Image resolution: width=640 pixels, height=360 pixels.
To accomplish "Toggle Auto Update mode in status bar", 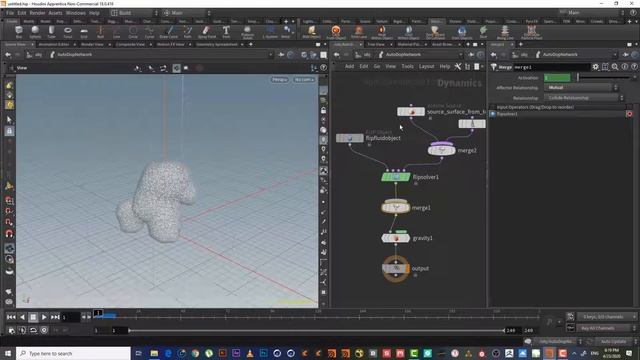I will click(x=613, y=341).
